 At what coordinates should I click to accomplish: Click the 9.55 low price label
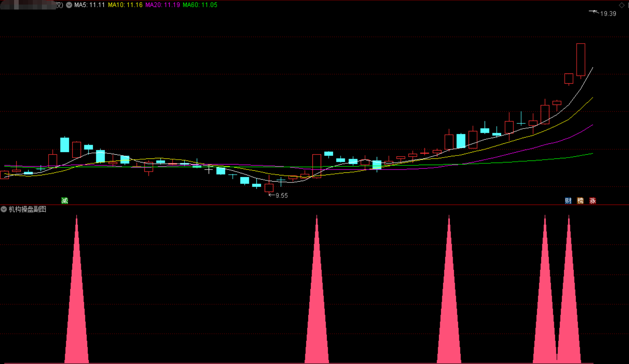(x=282, y=196)
